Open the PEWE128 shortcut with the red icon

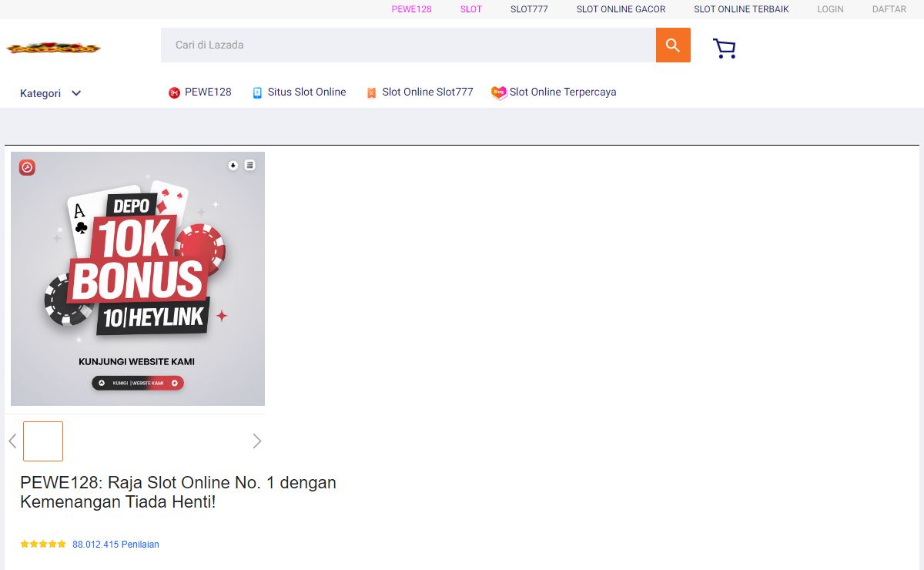point(200,92)
